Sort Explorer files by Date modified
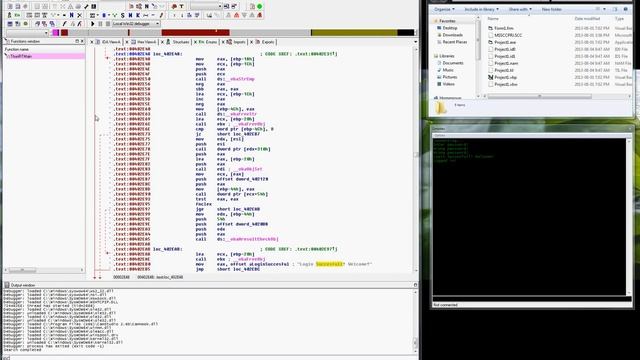 pos(587,19)
